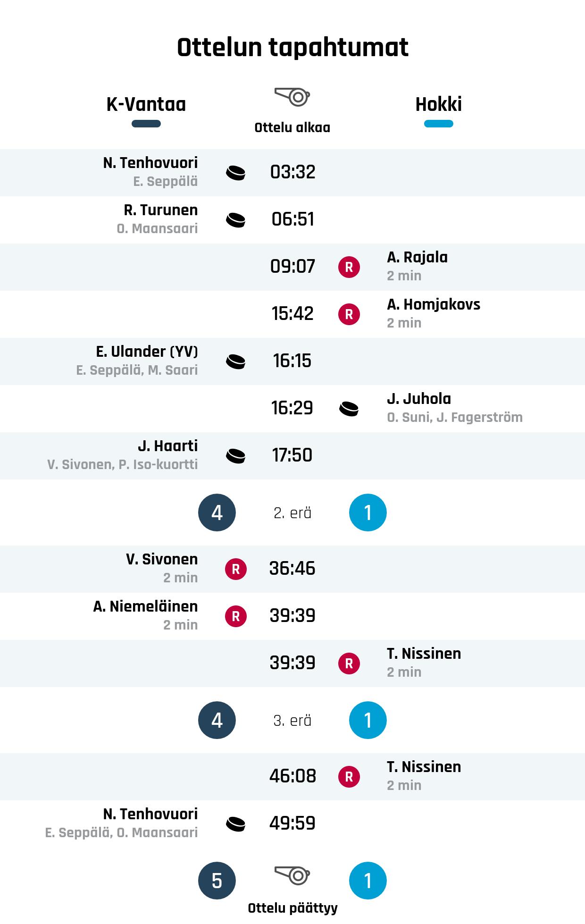Click the red penalty icon for A. Rajala
585x924 pixels.
[349, 267]
